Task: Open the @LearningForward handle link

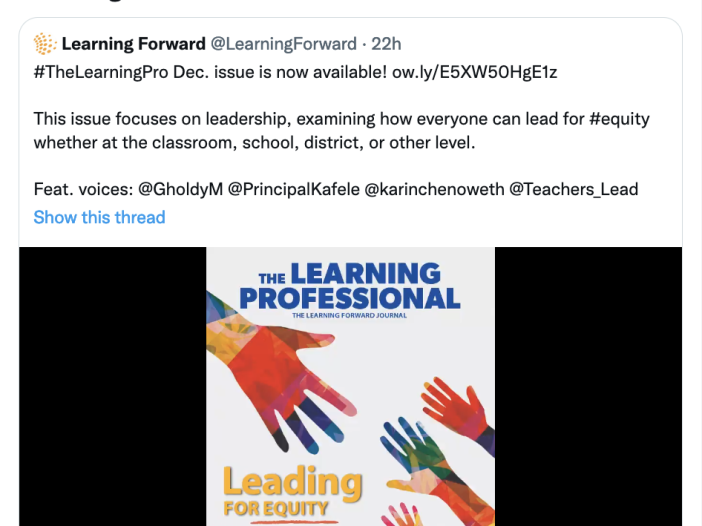Action: [283, 44]
